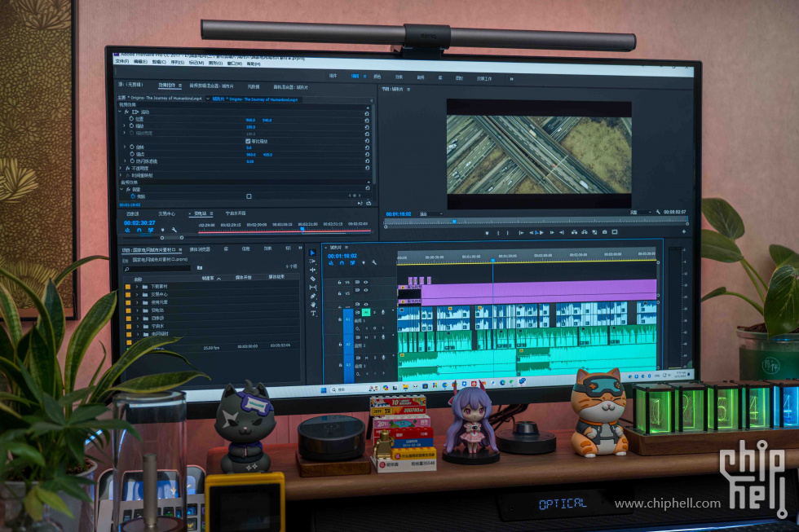Expand the 时间重映射 Time Remapping effect
The height and width of the screenshot is (532, 799).
coord(121,175)
